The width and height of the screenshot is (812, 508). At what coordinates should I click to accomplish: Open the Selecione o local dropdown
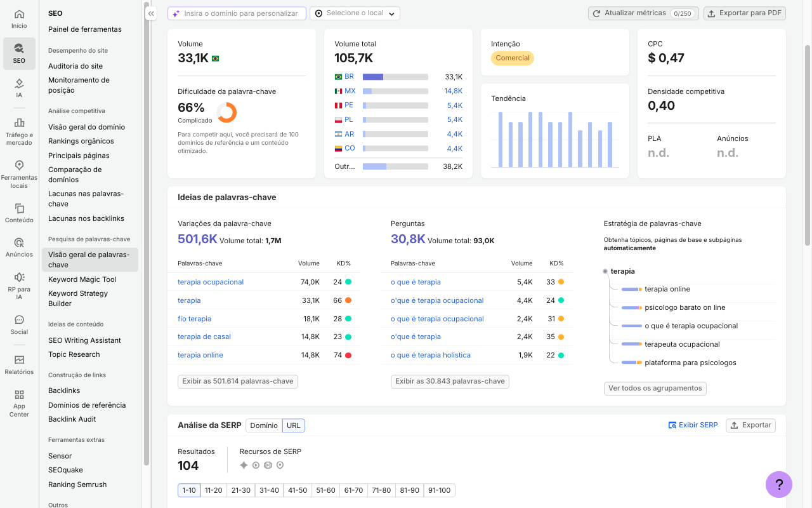coord(355,13)
